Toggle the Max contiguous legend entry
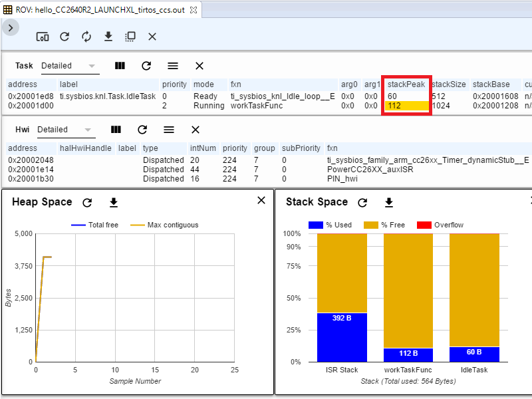 163,225
